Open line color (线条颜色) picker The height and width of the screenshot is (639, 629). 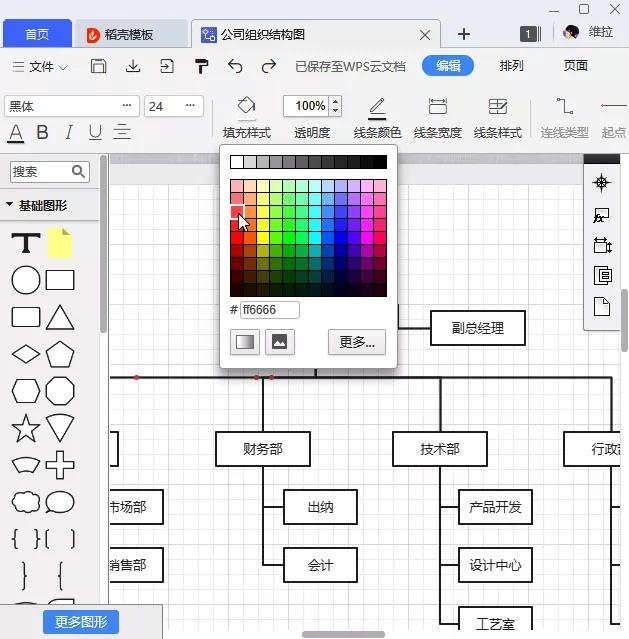tap(377, 118)
